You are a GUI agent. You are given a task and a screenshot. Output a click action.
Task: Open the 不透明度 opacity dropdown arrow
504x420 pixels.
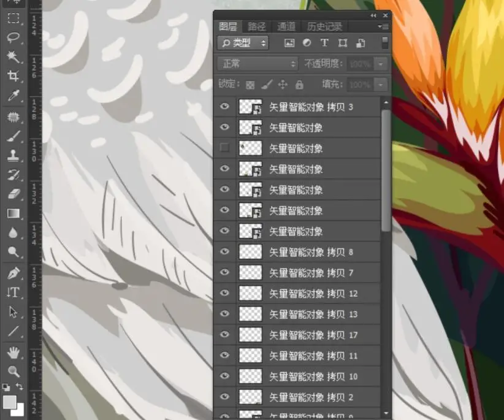(x=381, y=64)
